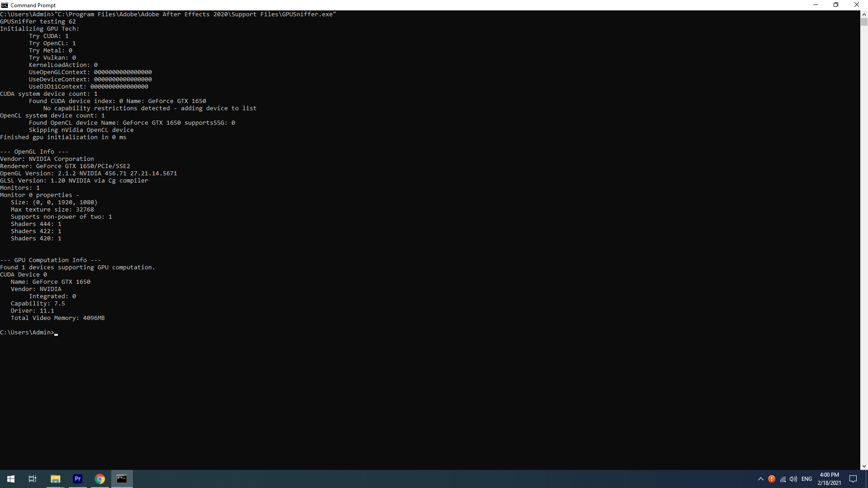Open the volume control in the tray
868x488 pixels.
[x=794, y=479]
